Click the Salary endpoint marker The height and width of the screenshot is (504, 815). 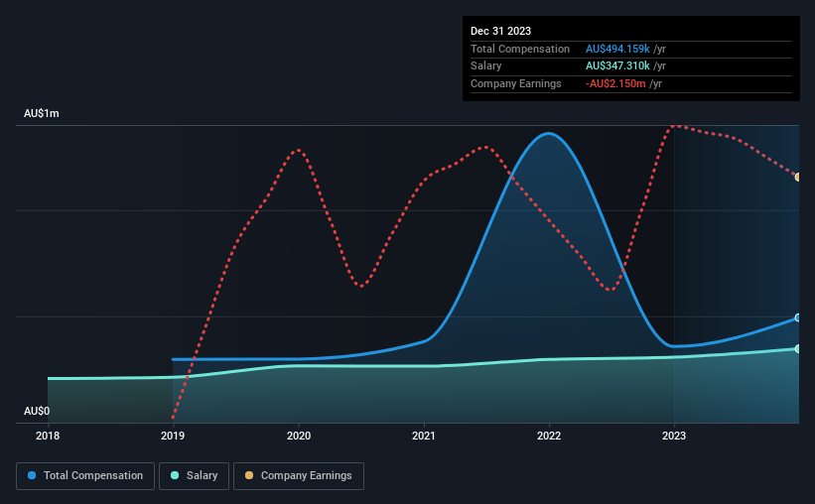(x=798, y=348)
